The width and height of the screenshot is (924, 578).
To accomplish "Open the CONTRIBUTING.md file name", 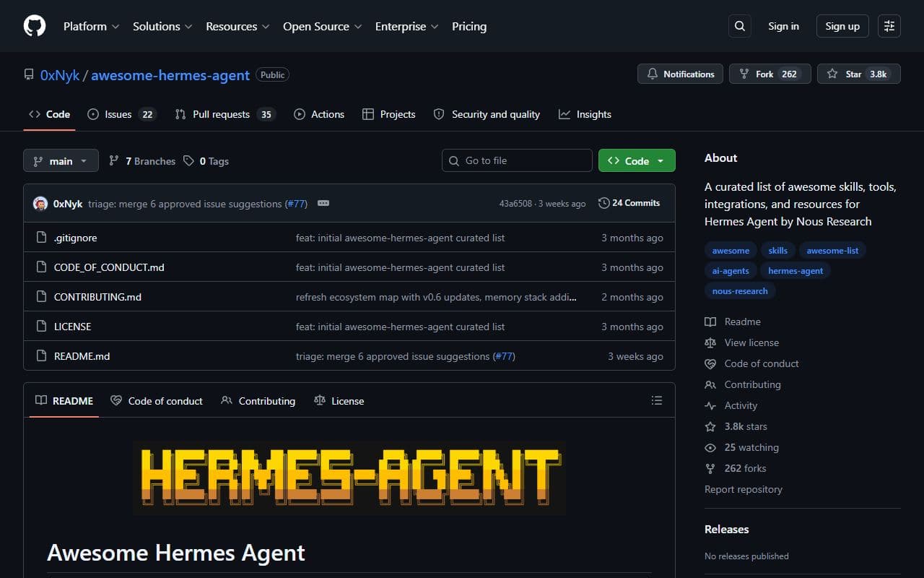I will coord(97,297).
